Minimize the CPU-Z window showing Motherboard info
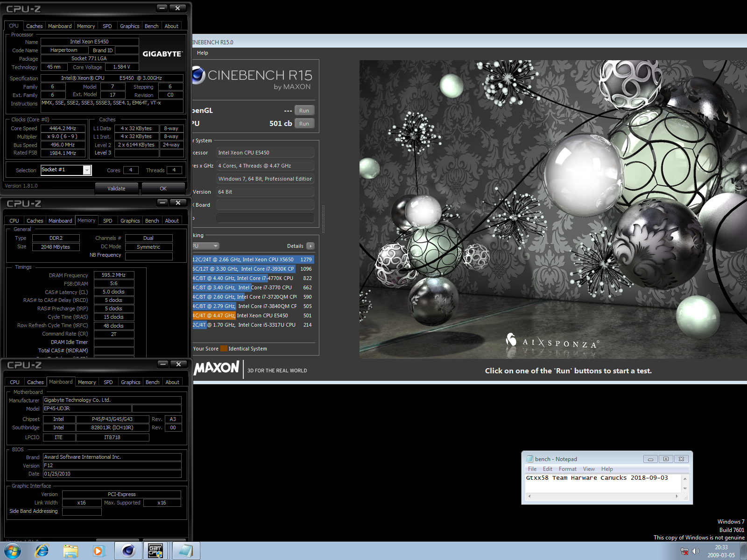The height and width of the screenshot is (560, 747). (x=163, y=364)
